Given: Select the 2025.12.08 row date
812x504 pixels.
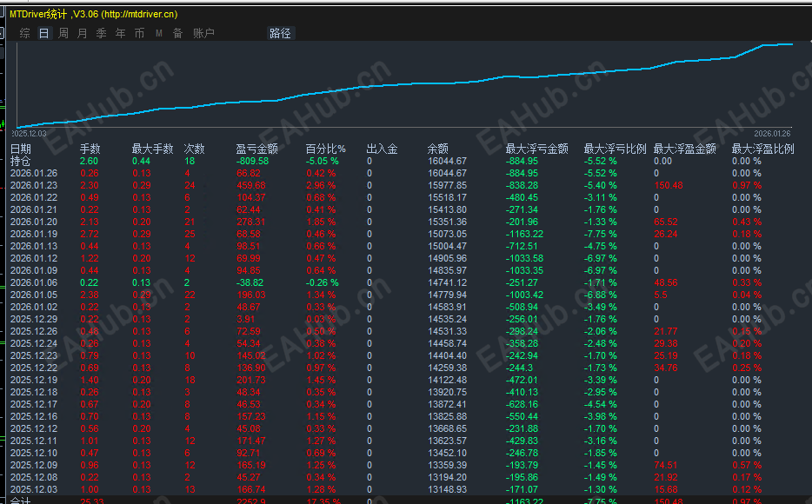Looking at the screenshot, I should click(x=34, y=477).
